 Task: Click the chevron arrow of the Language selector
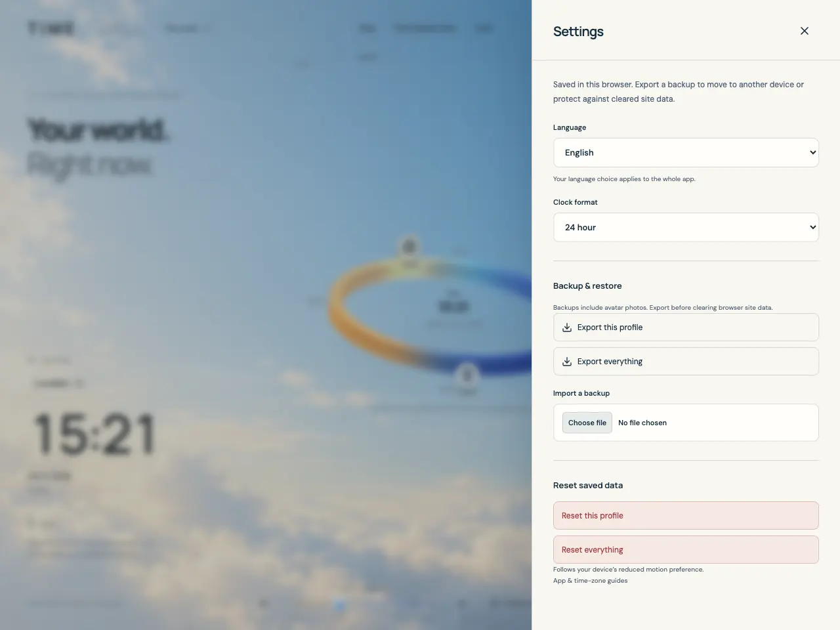point(812,152)
